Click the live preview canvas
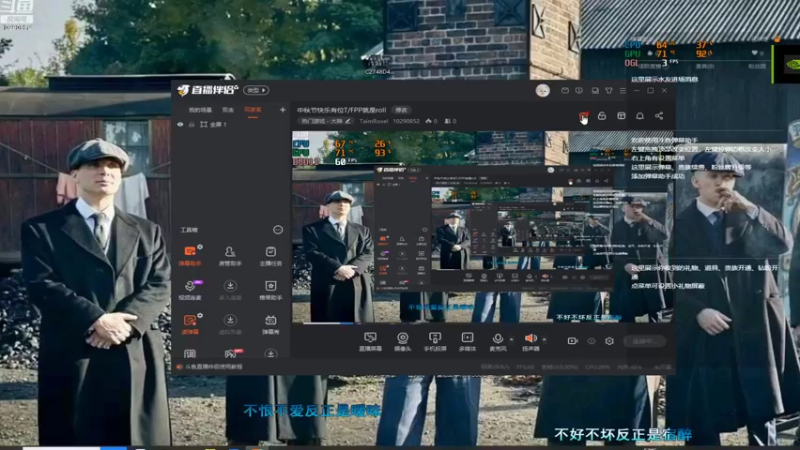800x450 pixels. 482,227
